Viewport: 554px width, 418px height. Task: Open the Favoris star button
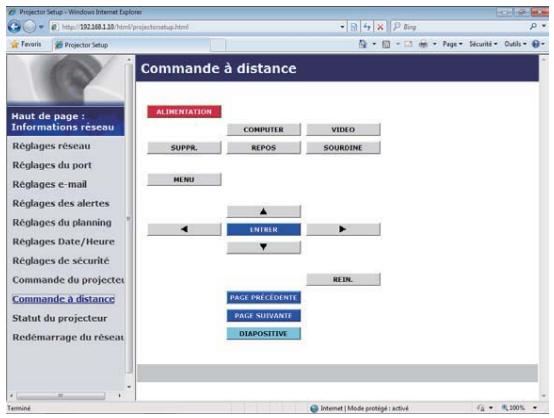26,44
